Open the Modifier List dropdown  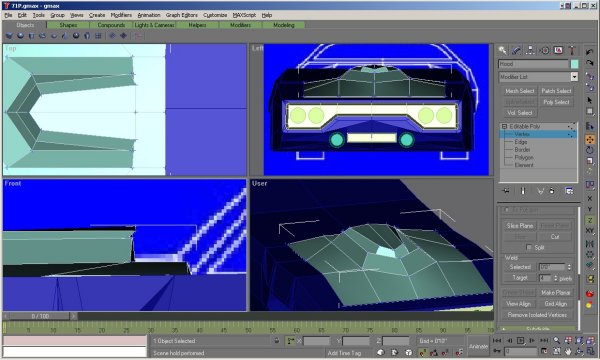pos(538,77)
